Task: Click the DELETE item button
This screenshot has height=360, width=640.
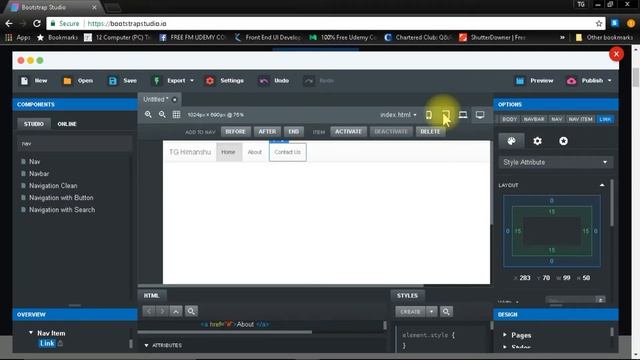Action: (430, 131)
